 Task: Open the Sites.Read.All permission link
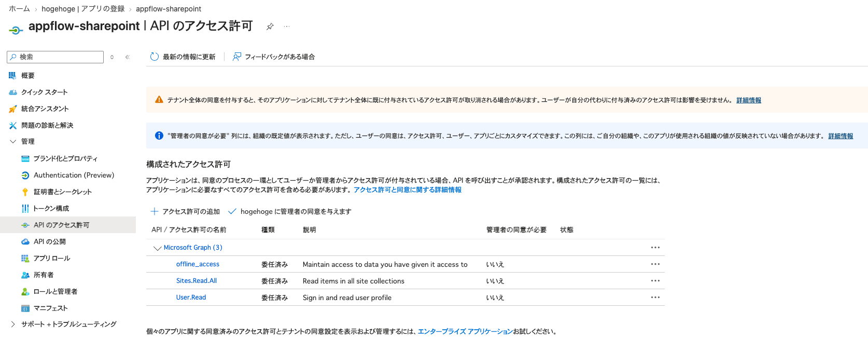coord(197,281)
